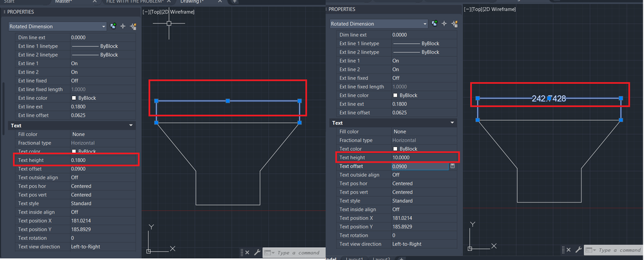Screen dimensions: 644x260
Task: Open right viewport [2D Wireframe] style menu
Action: click(500, 9)
